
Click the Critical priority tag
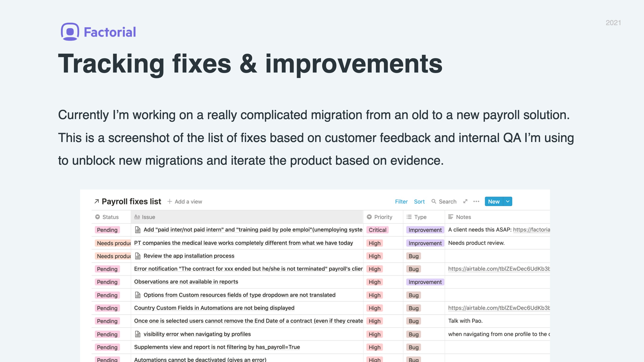[377, 230]
